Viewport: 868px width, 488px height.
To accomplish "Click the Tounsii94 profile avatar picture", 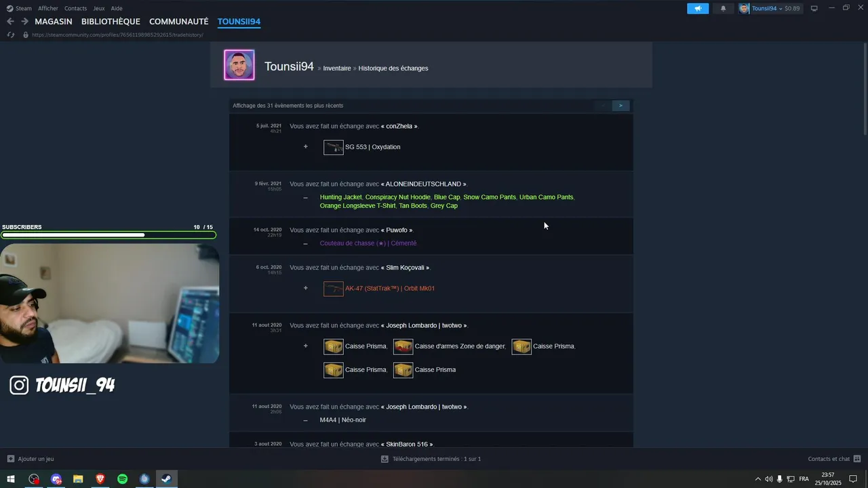I will 239,65.
